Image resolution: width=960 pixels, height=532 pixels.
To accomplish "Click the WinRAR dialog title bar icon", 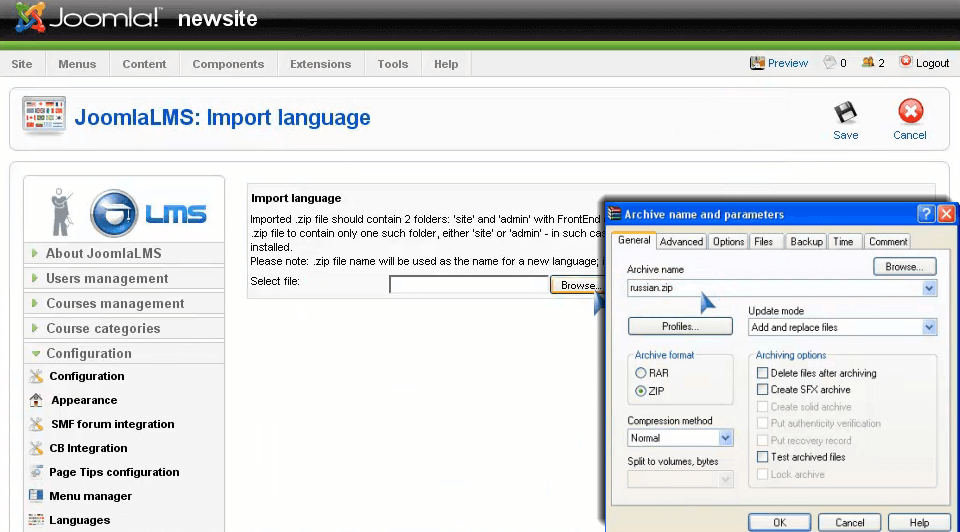I will point(614,214).
